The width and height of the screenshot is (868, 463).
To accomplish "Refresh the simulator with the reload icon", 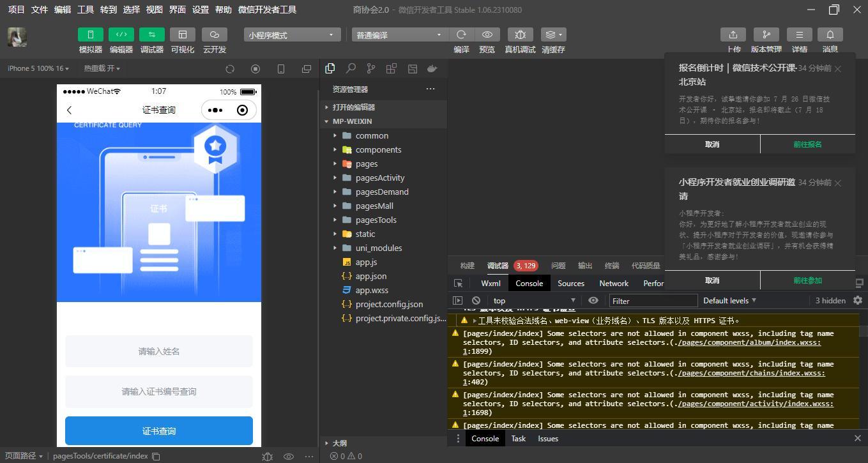I will point(230,68).
